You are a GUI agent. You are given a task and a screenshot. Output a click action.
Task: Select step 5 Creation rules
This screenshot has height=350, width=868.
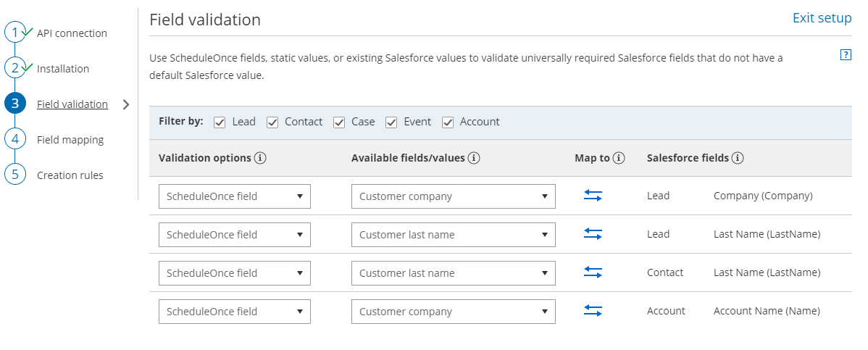pyautogui.click(x=70, y=175)
